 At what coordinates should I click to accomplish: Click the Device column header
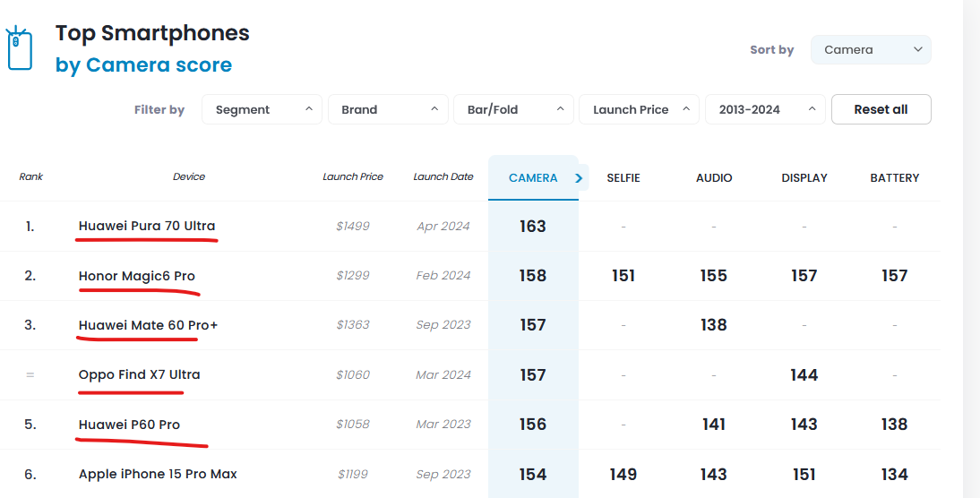tap(189, 176)
